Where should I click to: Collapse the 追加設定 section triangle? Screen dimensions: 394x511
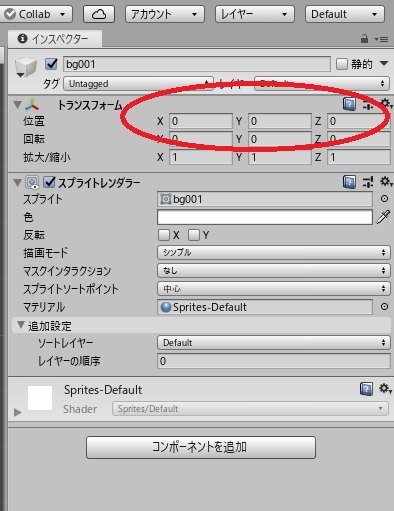point(21,325)
